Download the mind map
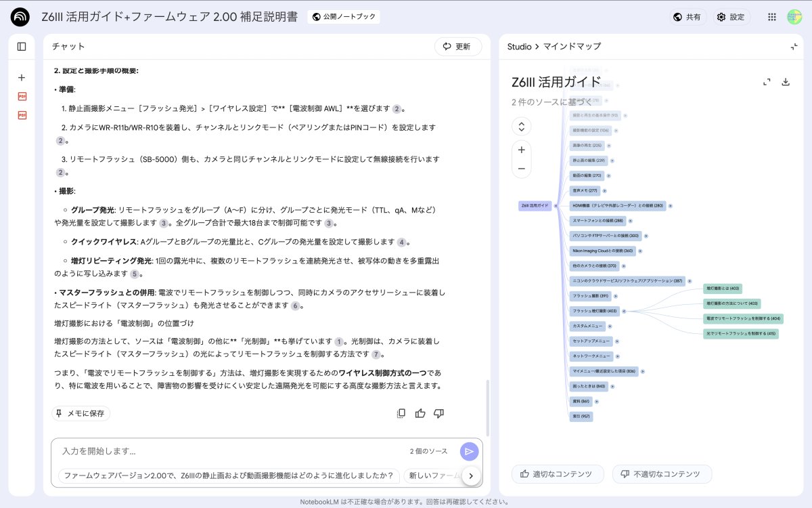812x508 pixels. pyautogui.click(x=786, y=82)
